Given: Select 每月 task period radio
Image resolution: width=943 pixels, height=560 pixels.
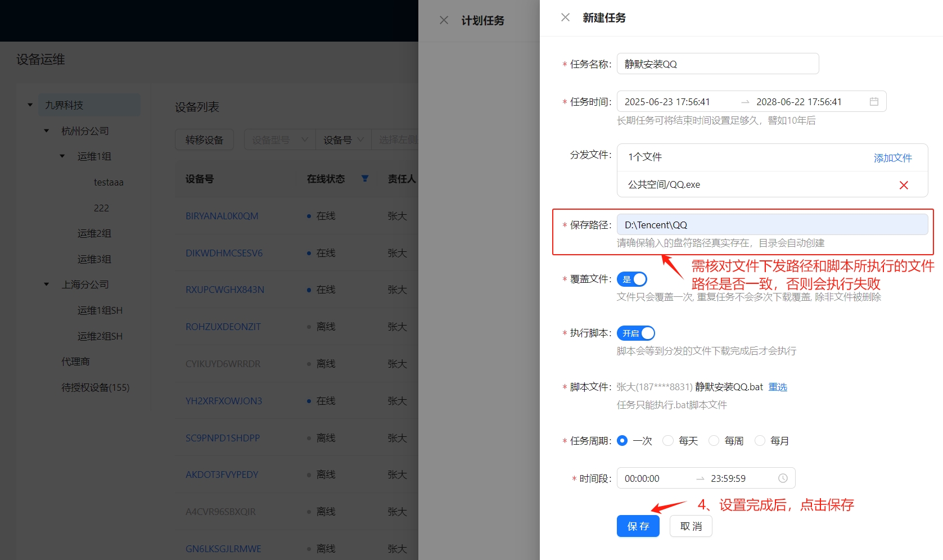Looking at the screenshot, I should coord(760,441).
